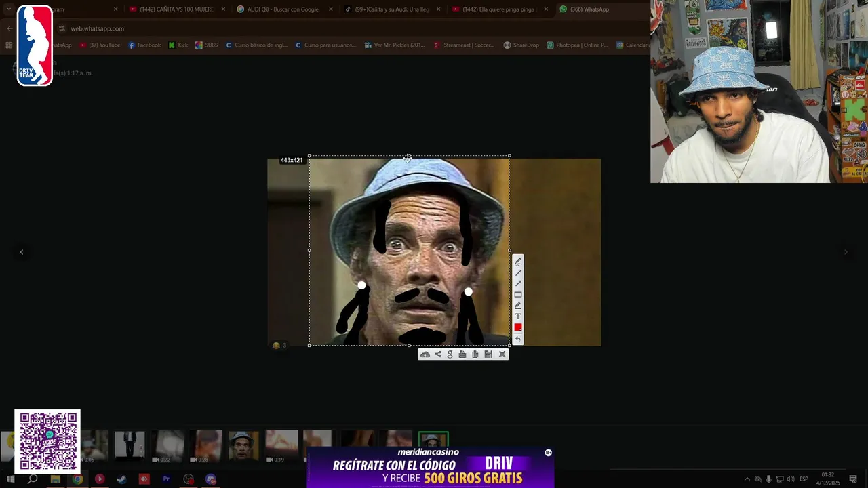Open Facebook bookmark
This screenshot has height=488, width=868.
[x=144, y=45]
